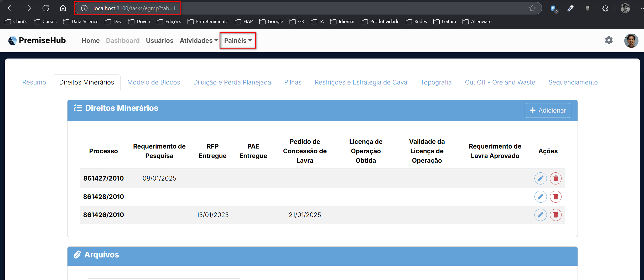Open the Cursos bookmarks folder

tap(45, 22)
